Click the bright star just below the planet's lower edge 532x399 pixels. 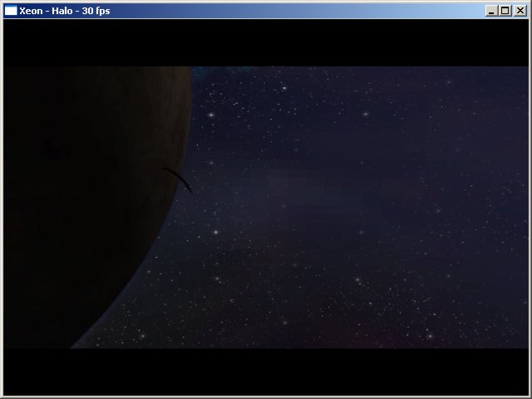tap(141, 336)
